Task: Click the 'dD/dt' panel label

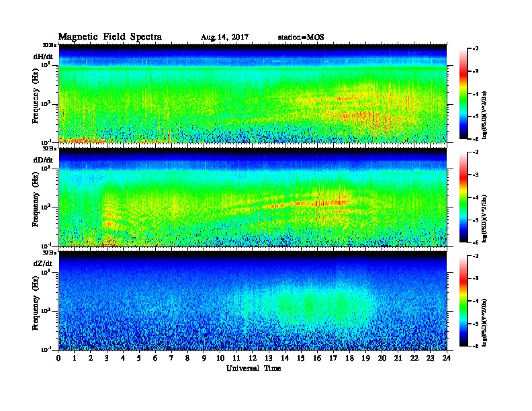Action: tap(43, 160)
